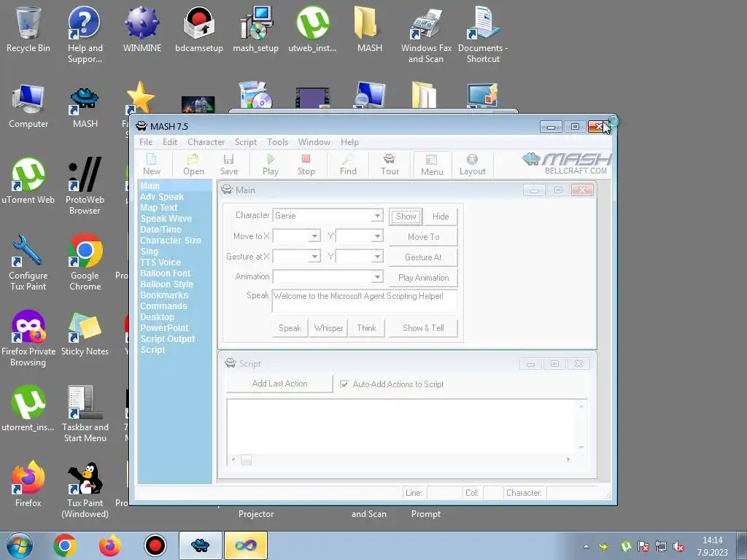Click the Add Last Action button
The height and width of the screenshot is (560, 747).
[279, 384]
